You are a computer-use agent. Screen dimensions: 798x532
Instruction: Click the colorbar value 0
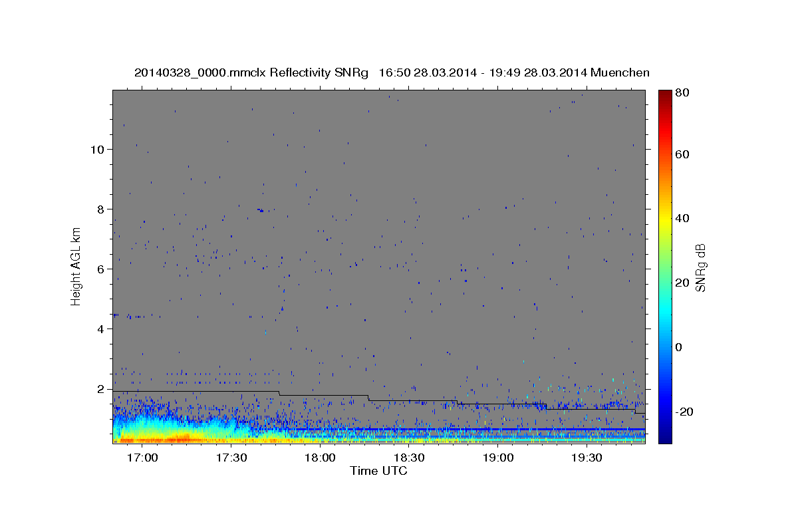(x=680, y=347)
